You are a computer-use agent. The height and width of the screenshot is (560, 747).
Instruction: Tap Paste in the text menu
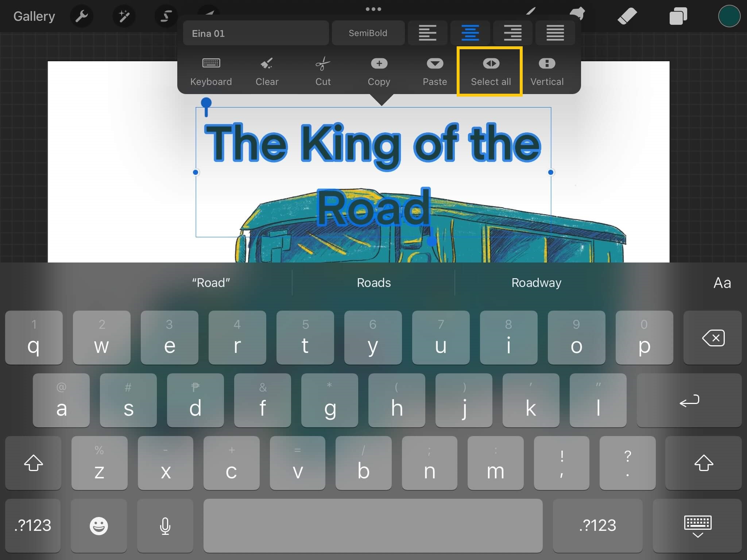(435, 71)
